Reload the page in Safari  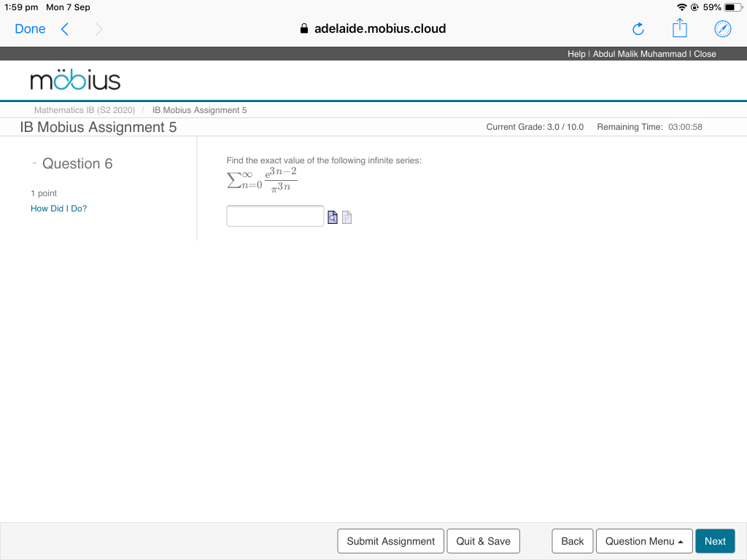tap(638, 28)
